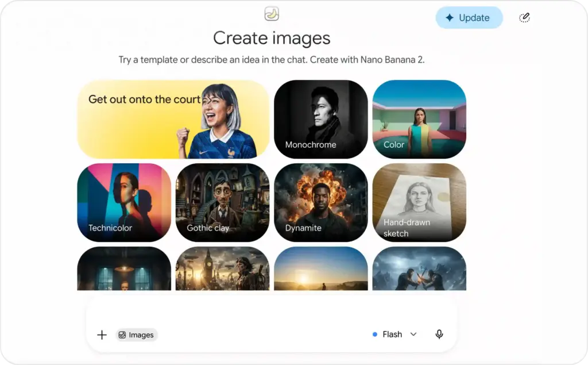Pick the Dynamite template
Image resolution: width=588 pixels, height=365 pixels.
[321, 203]
